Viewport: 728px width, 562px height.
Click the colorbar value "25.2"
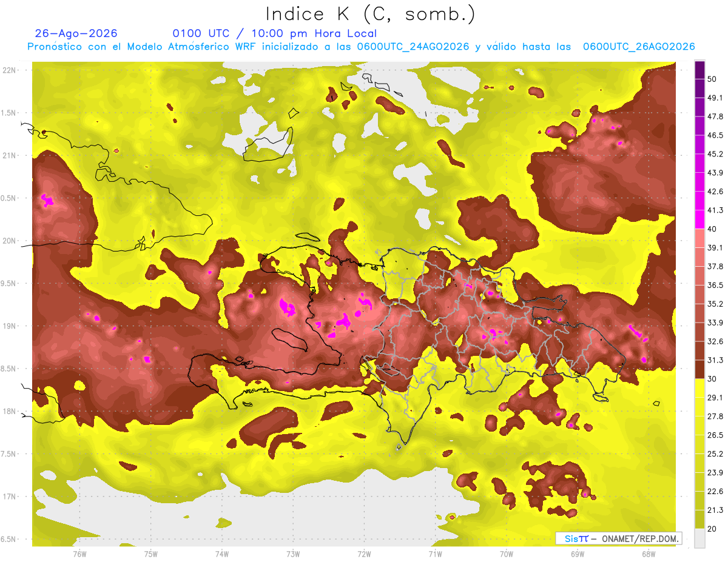click(x=716, y=453)
